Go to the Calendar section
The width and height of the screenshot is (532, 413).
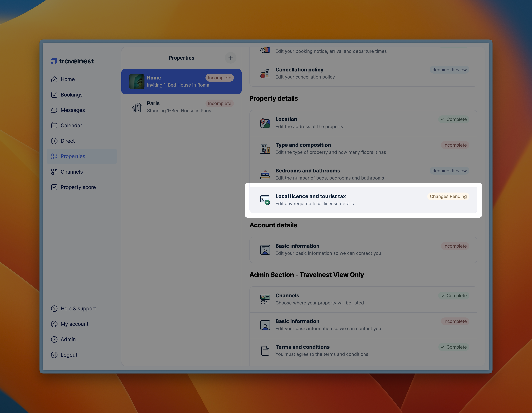(x=71, y=125)
